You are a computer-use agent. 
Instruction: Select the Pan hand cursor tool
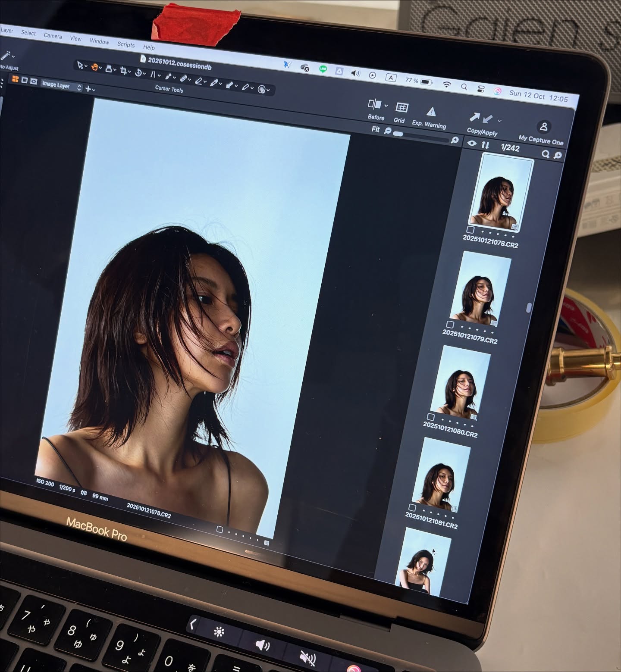coord(94,67)
